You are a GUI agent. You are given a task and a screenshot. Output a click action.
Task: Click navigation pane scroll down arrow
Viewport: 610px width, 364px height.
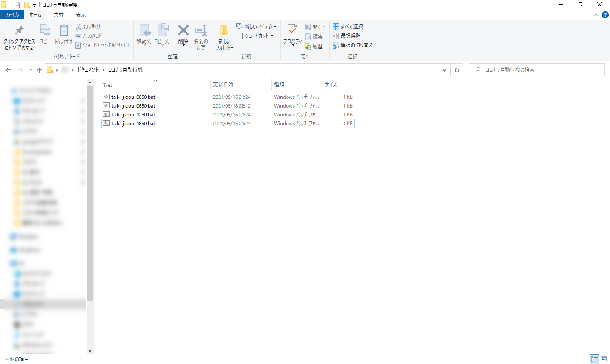click(x=90, y=350)
